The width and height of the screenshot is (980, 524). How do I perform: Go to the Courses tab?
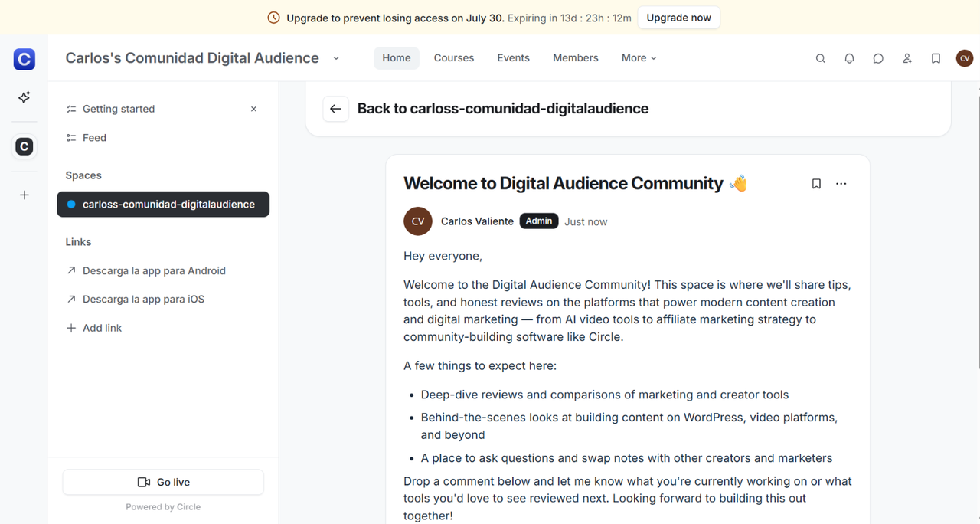(454, 58)
